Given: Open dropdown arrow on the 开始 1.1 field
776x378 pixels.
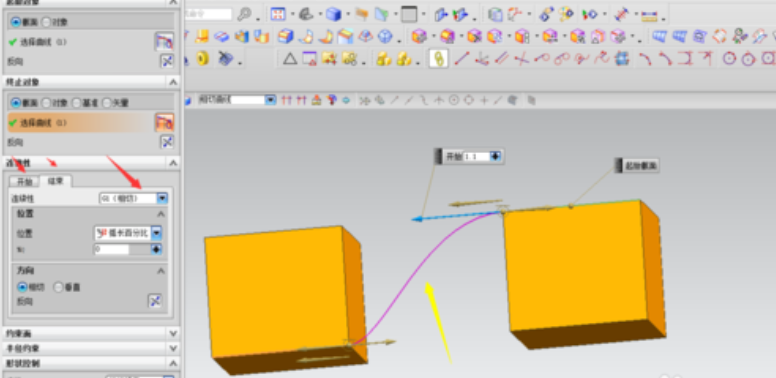Looking at the screenshot, I should 495,156.
